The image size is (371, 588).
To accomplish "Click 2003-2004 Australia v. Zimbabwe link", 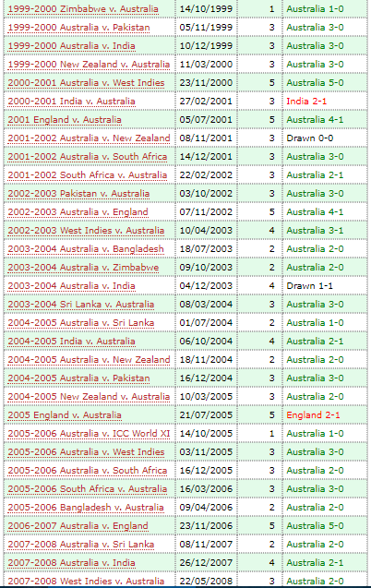I will click(83, 268).
